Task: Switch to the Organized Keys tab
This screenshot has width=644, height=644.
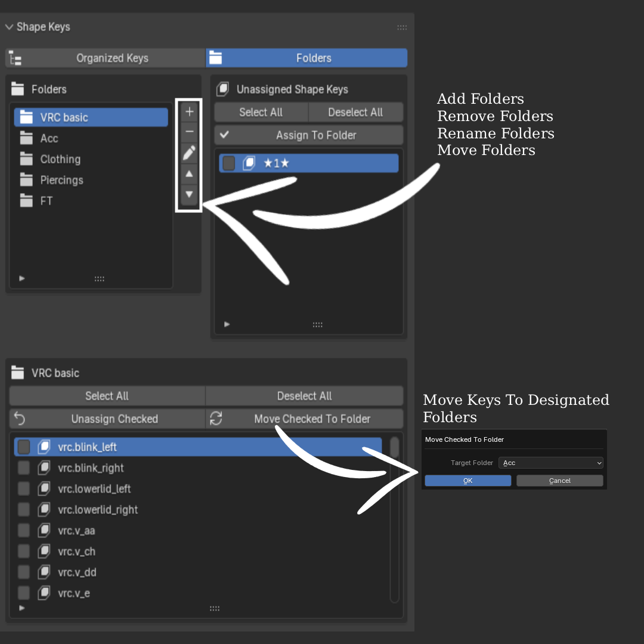Action: 106,58
